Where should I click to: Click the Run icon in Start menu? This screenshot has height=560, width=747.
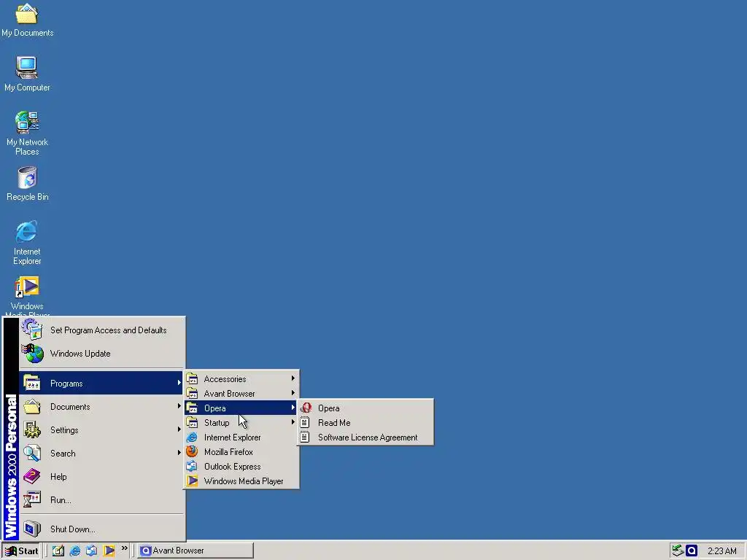(32, 499)
